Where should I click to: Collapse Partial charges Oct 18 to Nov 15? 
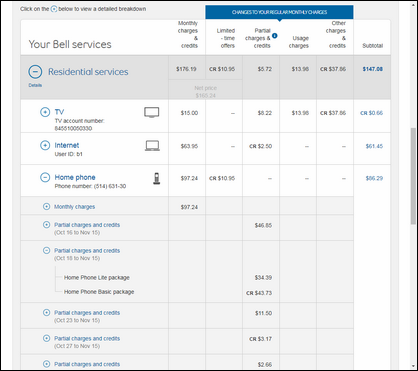(x=47, y=250)
